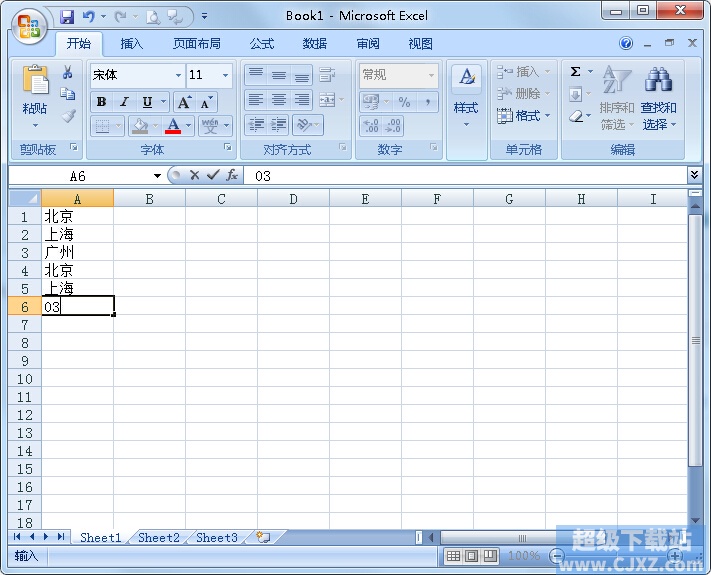
Task: Open the font size dropdown
Action: pyautogui.click(x=225, y=75)
